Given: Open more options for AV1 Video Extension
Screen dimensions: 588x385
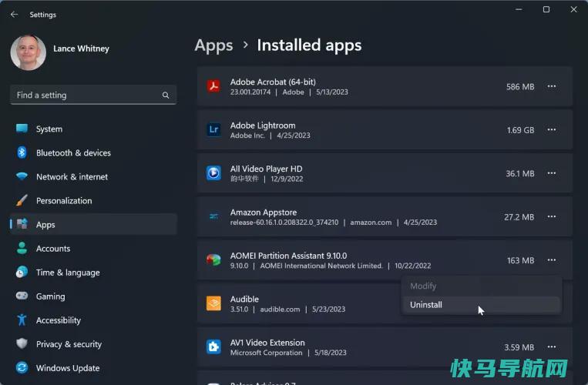Looking at the screenshot, I should [x=552, y=347].
